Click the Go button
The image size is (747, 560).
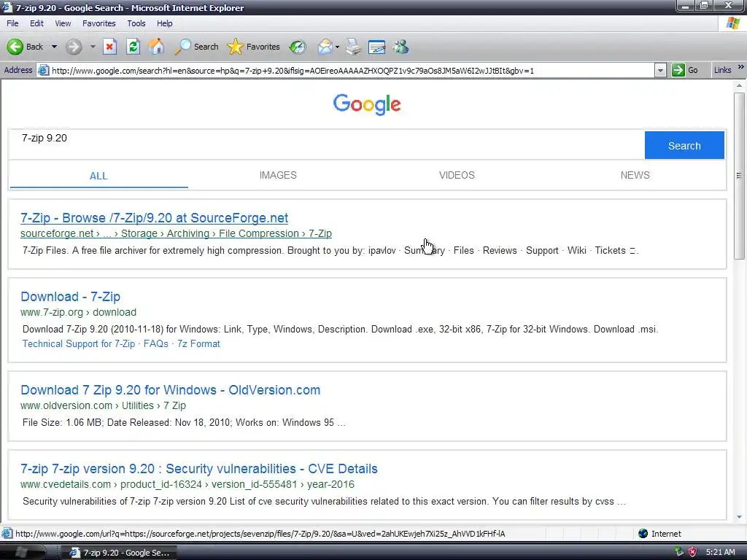pos(685,70)
